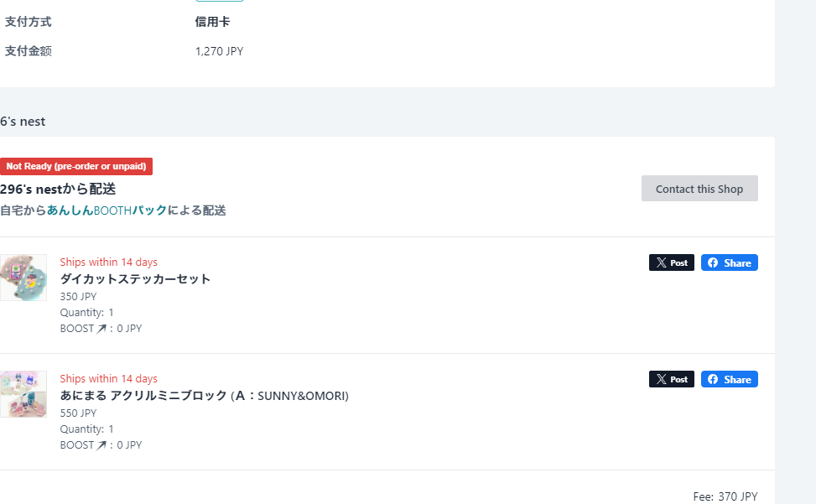The height and width of the screenshot is (504, 816).
Task: Click the BOOST arrow icon under ダイカットステッカーセット
Action: [101, 329]
